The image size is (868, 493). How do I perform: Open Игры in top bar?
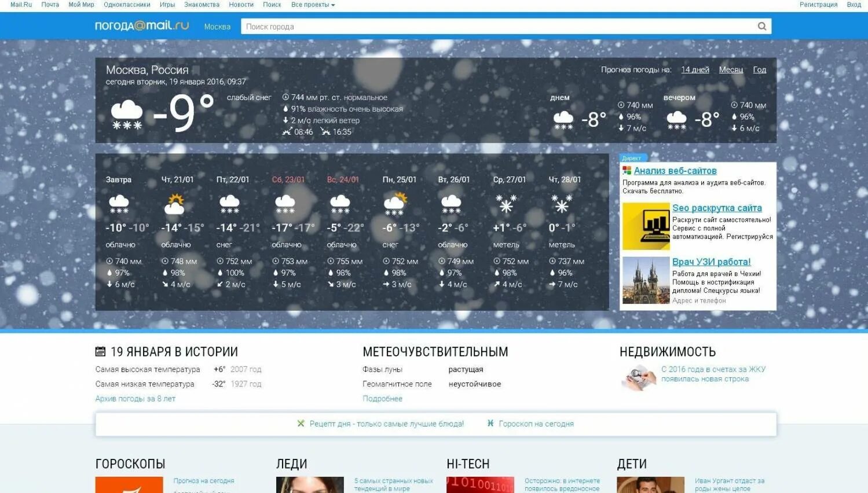[x=167, y=5]
